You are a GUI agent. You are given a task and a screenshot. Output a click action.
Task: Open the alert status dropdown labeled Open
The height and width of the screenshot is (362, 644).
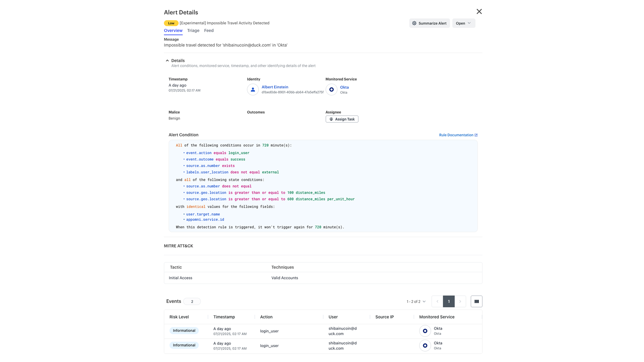(x=464, y=23)
